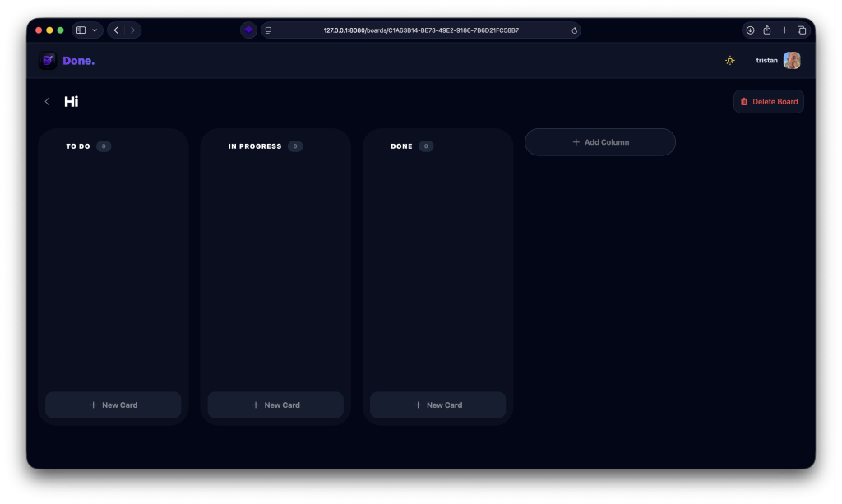Click the plus icon on Add Column
This screenshot has height=504, width=842.
(x=576, y=141)
